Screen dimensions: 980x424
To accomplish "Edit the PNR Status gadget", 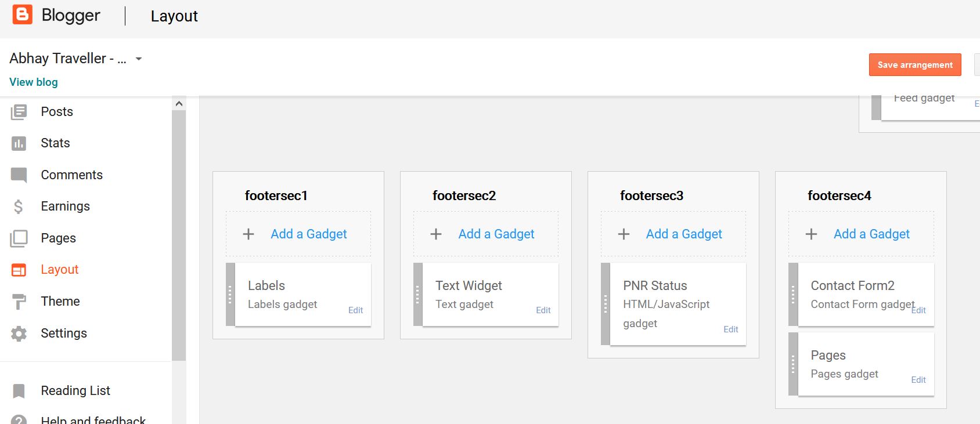I will [x=730, y=329].
